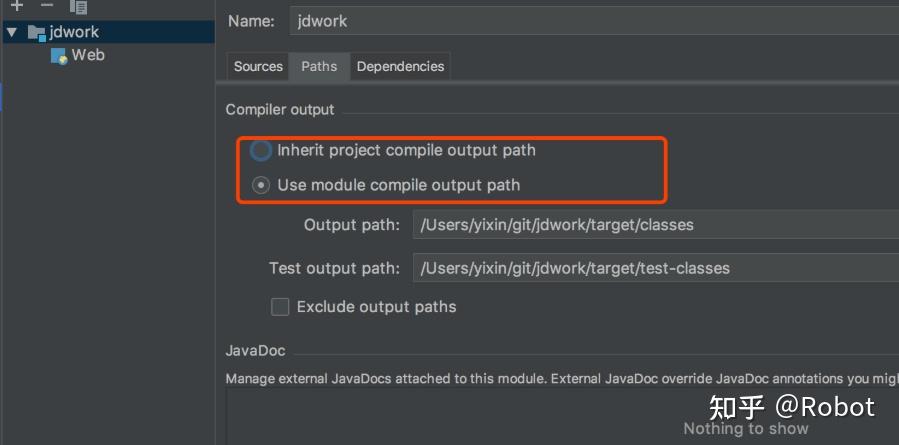Click the jdwork module name label in the tree
Viewport: 899px width, 445px height.
[74, 32]
